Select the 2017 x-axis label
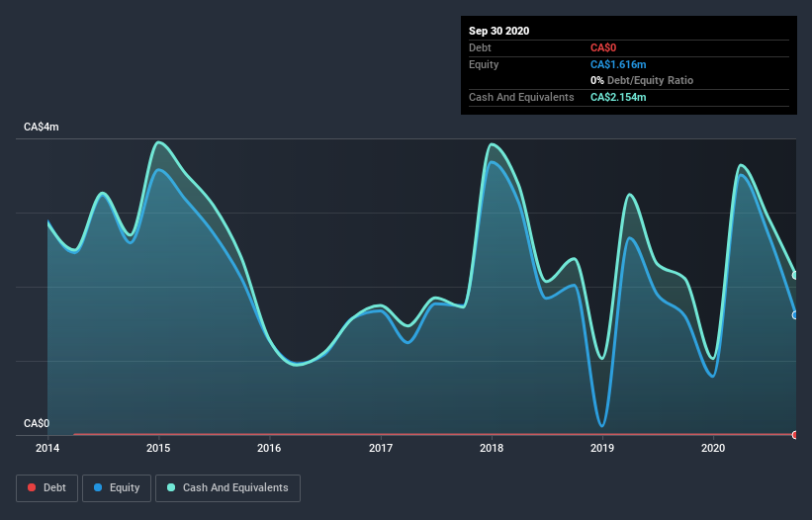 (381, 448)
